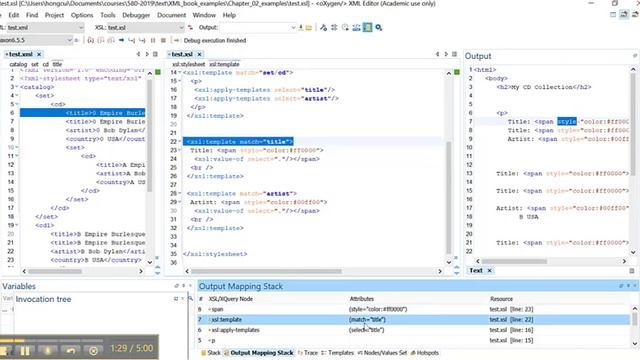Image resolution: width=640 pixels, height=360 pixels.
Task: Click the circular stop button in recorder controls
Action: pyautogui.click(x=93, y=351)
